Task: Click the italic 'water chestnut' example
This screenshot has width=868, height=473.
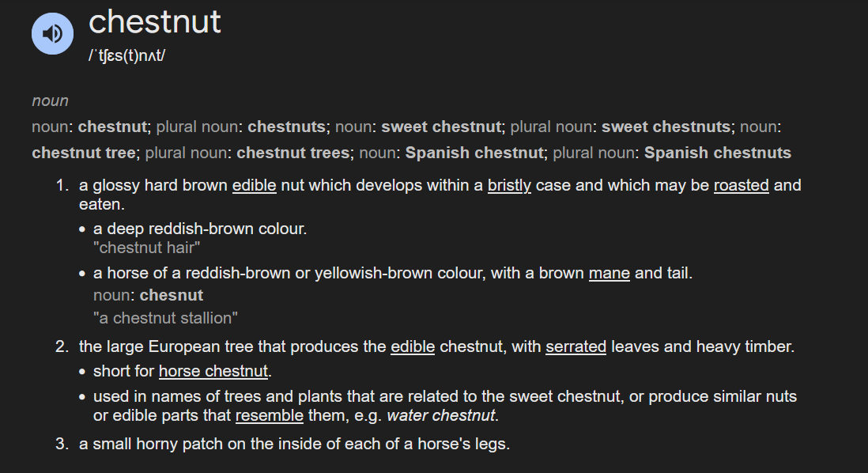Action: pos(441,415)
